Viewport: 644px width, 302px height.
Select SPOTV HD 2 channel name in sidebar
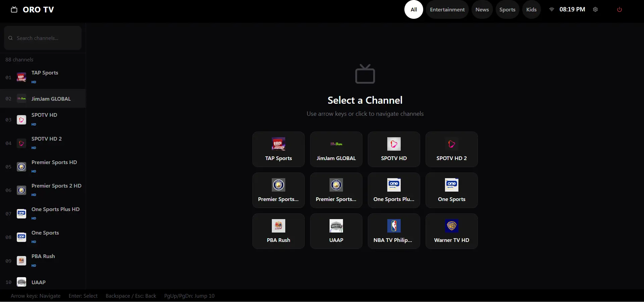click(47, 139)
